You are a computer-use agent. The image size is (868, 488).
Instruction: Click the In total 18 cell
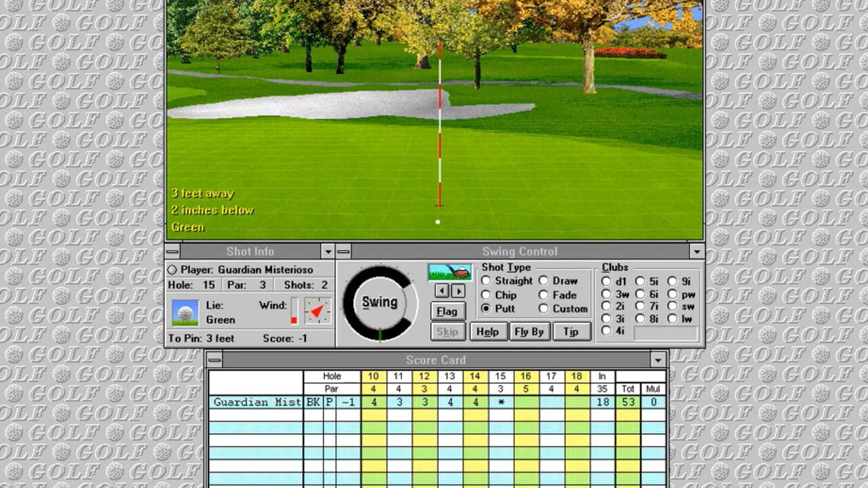point(602,402)
